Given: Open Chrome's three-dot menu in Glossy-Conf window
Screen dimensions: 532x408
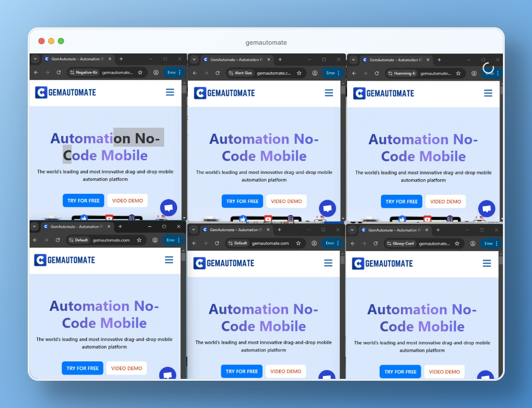Looking at the screenshot, I should [x=497, y=243].
